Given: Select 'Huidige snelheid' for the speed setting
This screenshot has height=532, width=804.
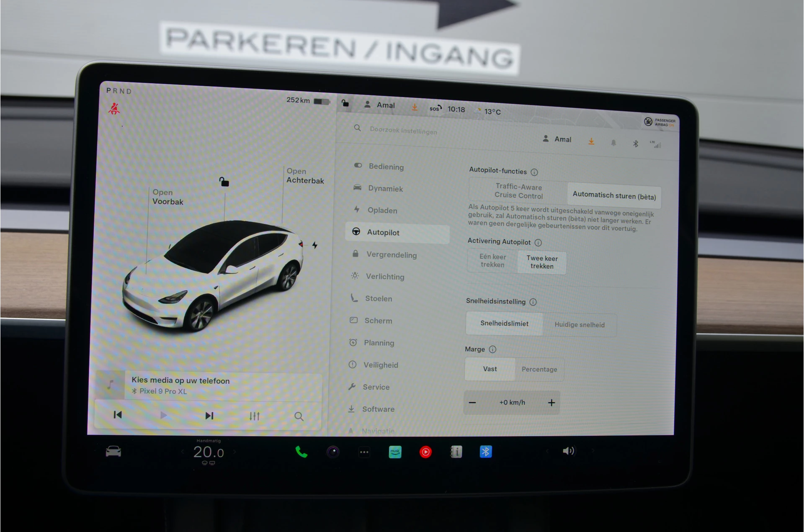Looking at the screenshot, I should (x=580, y=325).
